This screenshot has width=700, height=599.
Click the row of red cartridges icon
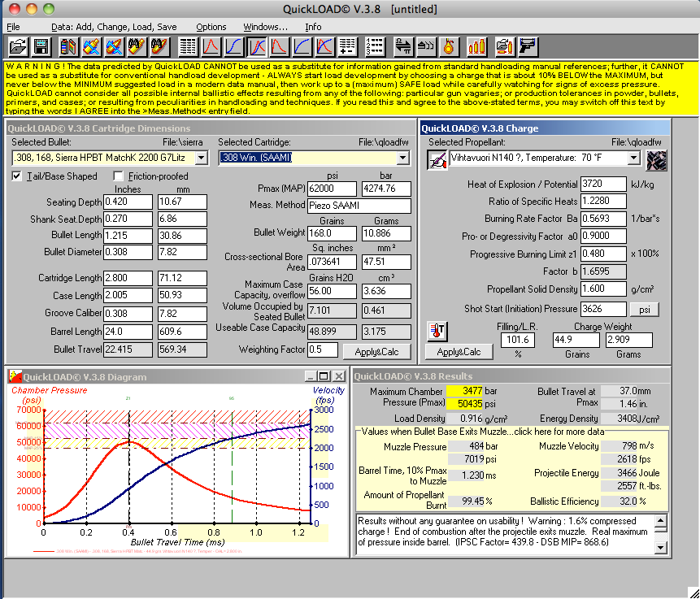[476, 46]
